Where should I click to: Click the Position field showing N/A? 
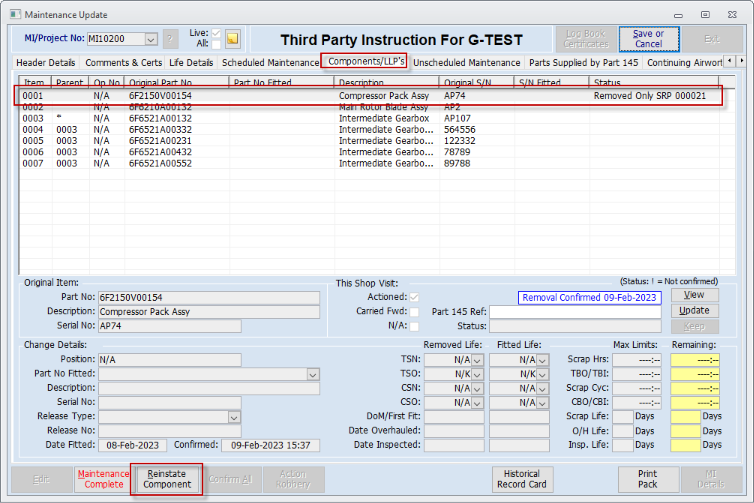tap(170, 360)
